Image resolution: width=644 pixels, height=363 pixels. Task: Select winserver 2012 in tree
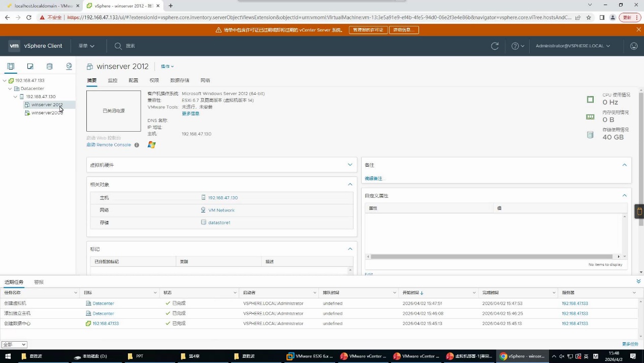coord(47,105)
